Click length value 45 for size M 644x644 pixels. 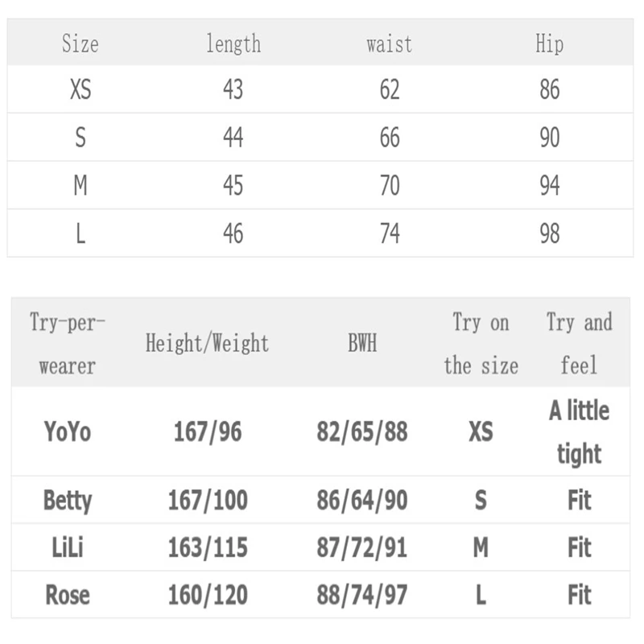point(233,186)
